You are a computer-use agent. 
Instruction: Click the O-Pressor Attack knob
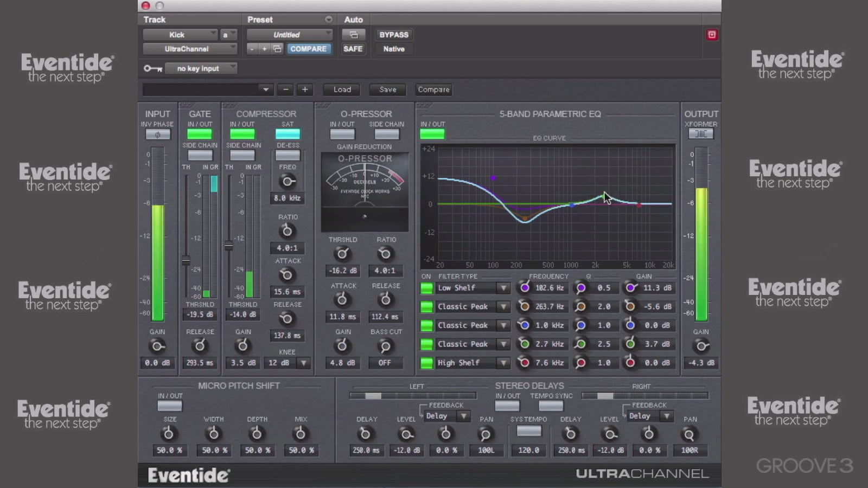342,299
